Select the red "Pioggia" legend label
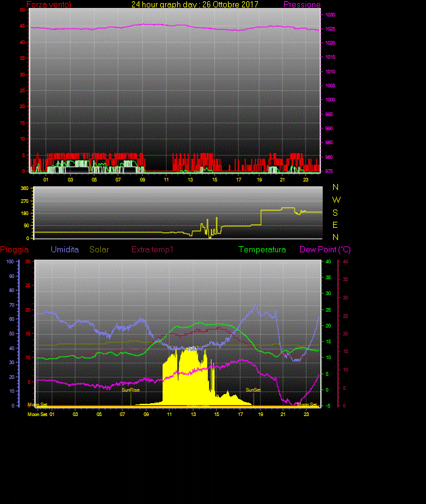The height and width of the screenshot is (504, 426). coord(13,250)
